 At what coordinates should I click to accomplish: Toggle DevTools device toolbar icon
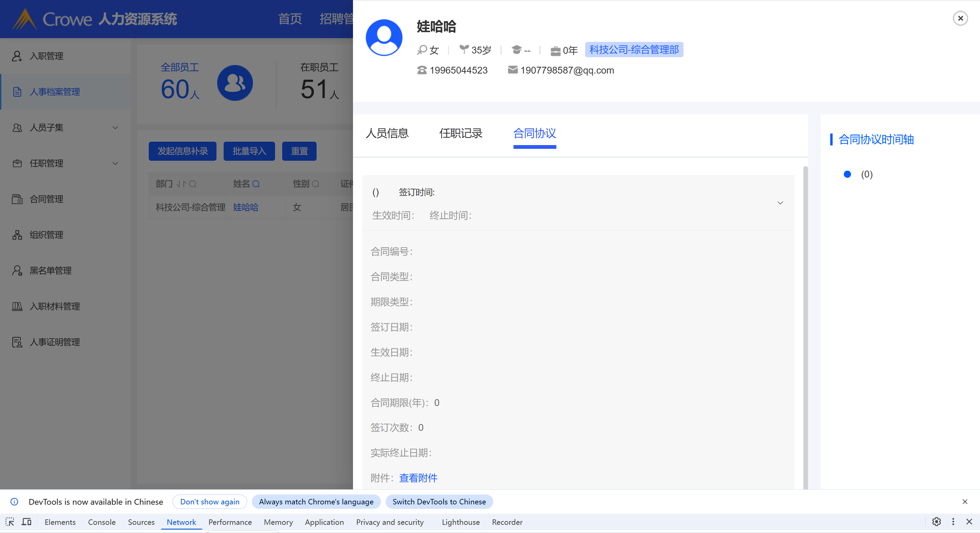pos(27,521)
